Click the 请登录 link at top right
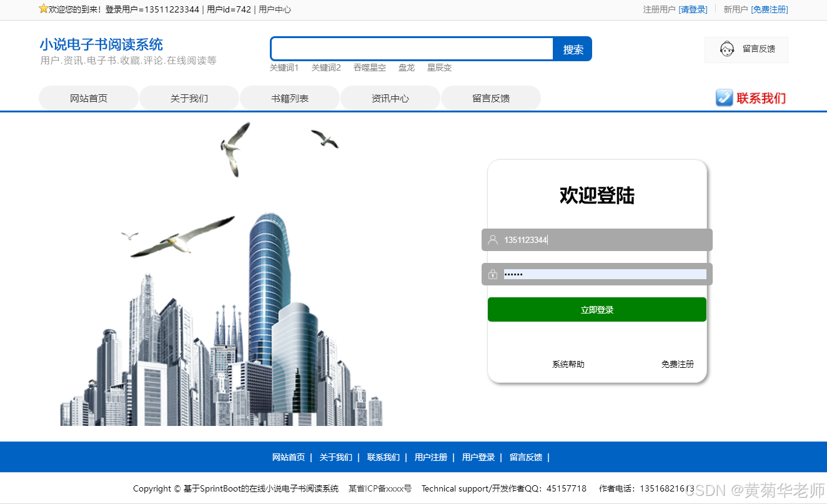Image resolution: width=827 pixels, height=504 pixels. [x=693, y=9]
